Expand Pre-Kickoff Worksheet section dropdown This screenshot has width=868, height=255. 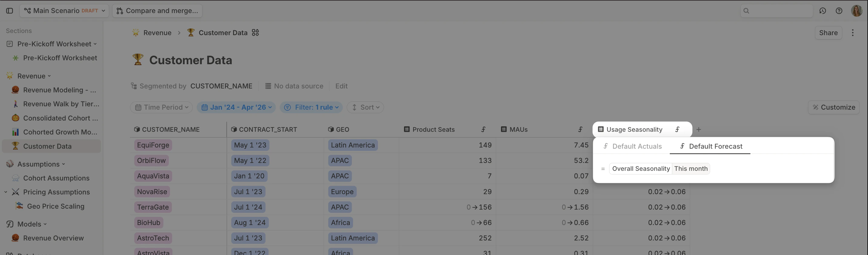[95, 44]
